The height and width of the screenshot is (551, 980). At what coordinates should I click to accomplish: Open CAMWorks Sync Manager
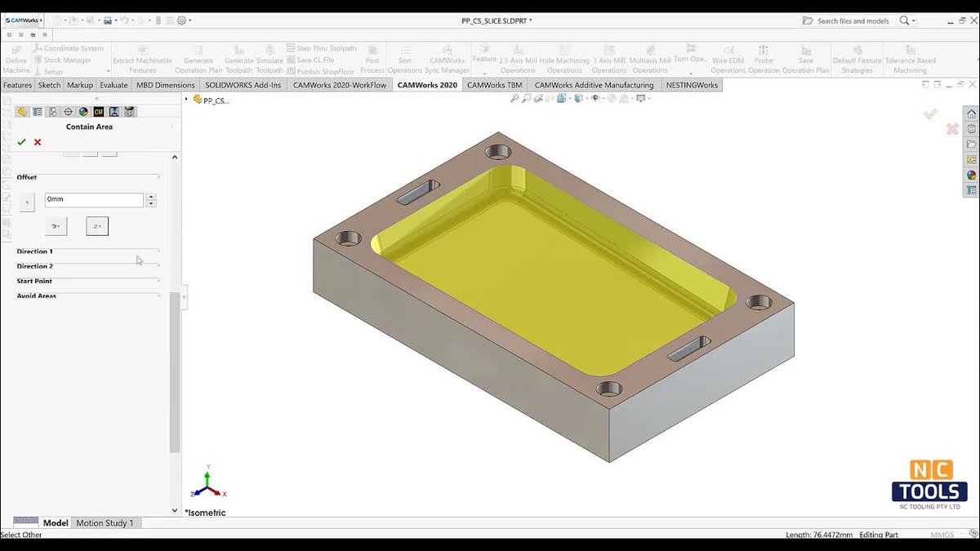[x=448, y=60]
